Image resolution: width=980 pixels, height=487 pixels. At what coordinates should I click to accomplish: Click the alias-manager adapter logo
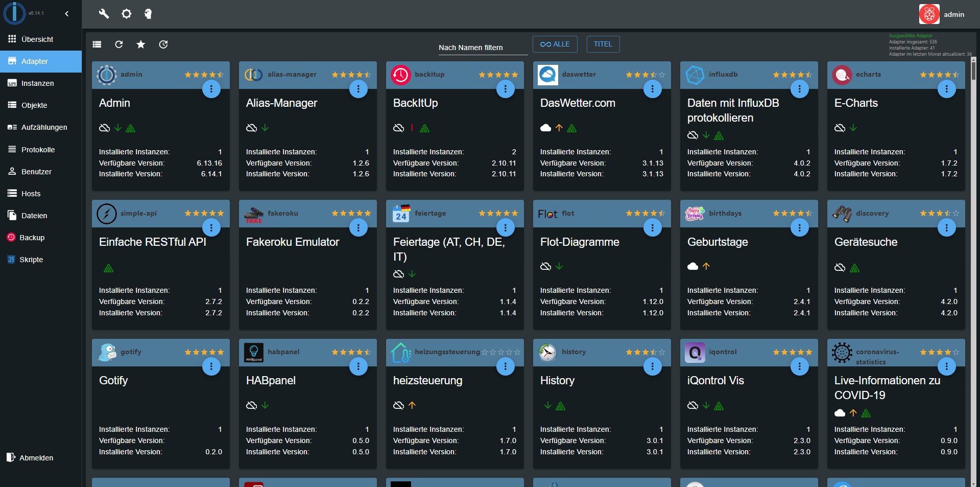pyautogui.click(x=254, y=75)
